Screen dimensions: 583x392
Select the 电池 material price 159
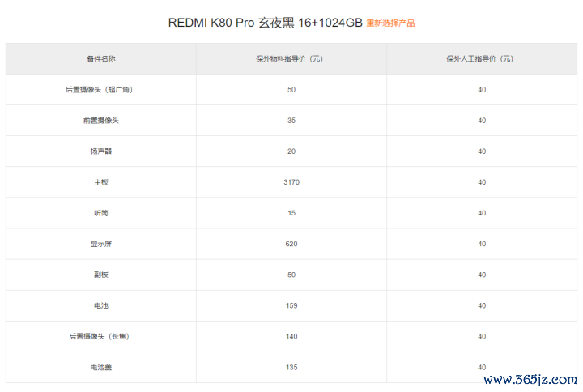pyautogui.click(x=291, y=305)
